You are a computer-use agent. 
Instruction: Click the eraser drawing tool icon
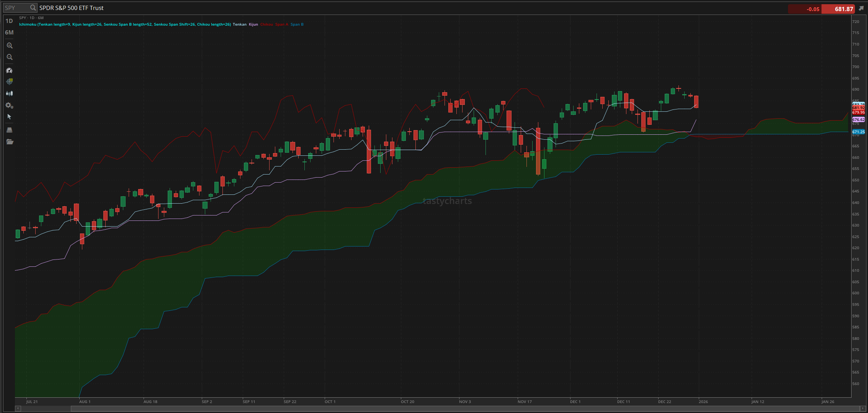[x=10, y=130]
